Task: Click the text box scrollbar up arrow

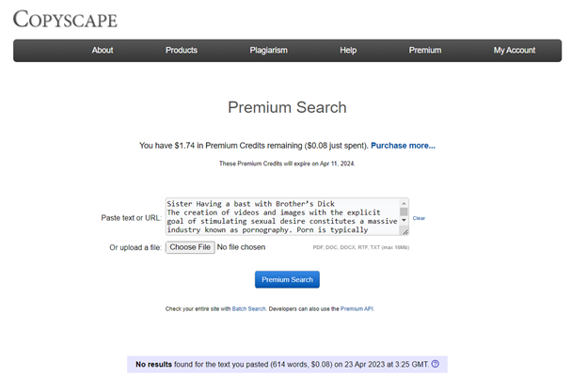Action: coord(405,203)
